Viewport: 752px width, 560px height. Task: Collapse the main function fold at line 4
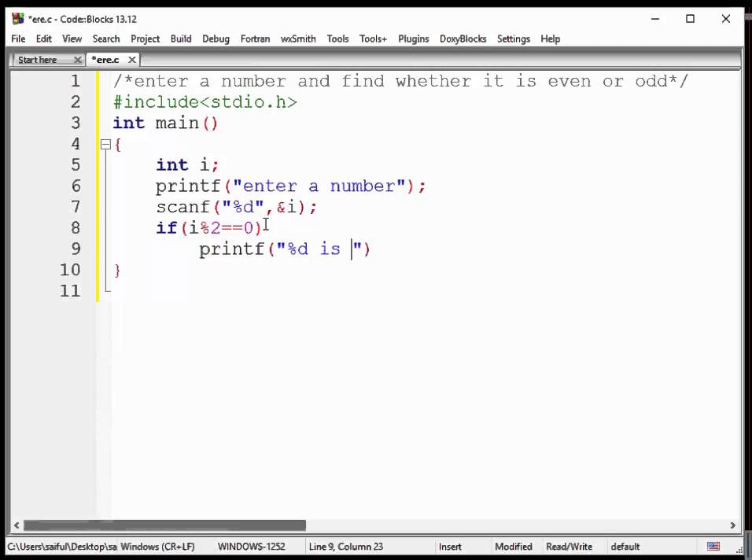click(x=105, y=144)
